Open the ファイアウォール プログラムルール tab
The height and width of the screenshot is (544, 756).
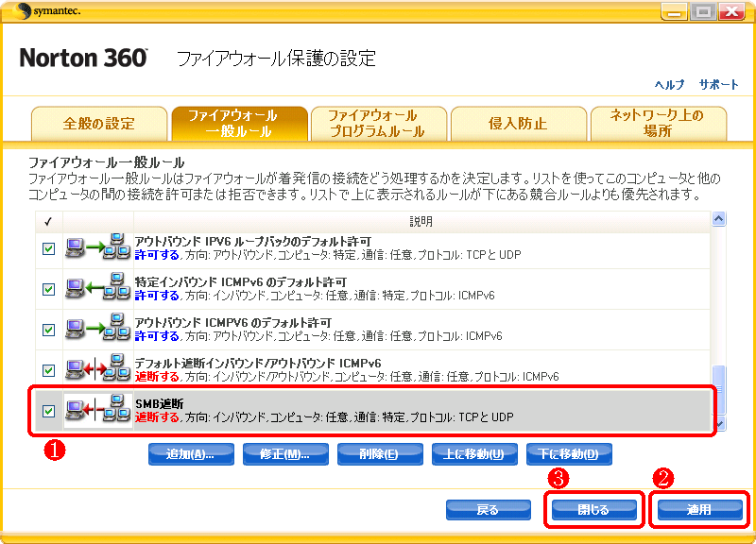378,124
